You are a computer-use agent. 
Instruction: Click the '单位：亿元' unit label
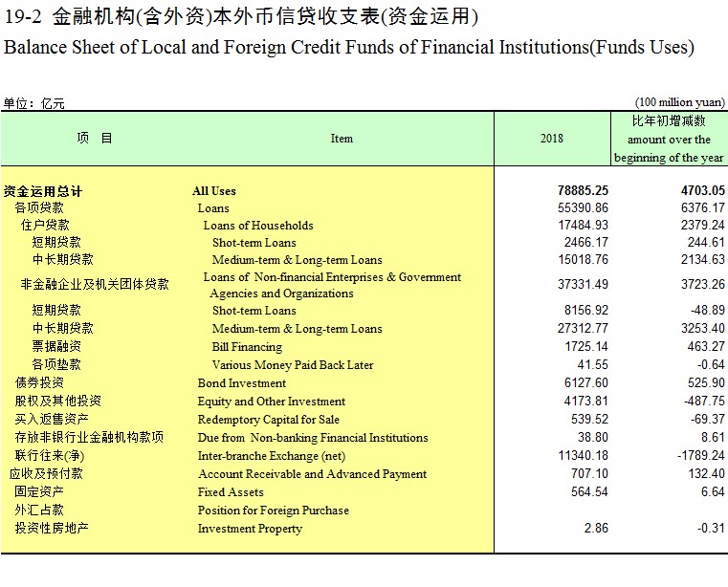point(33,103)
